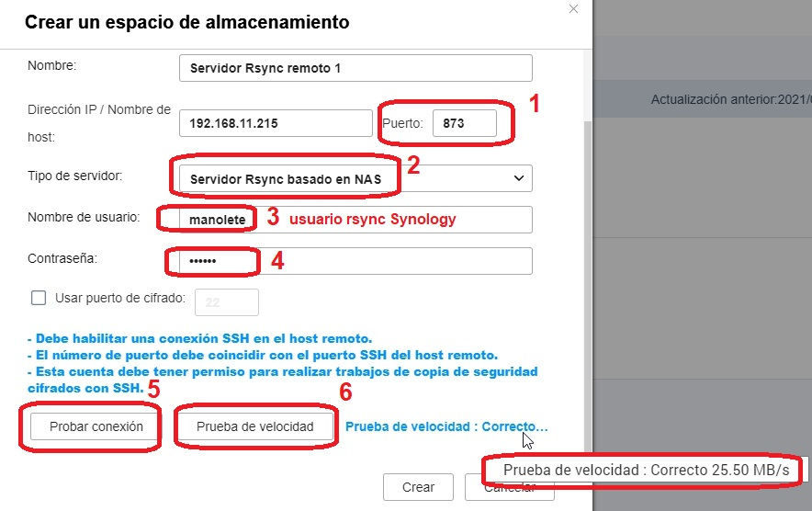Run the Prueba de velocidad button
This screenshot has width=812, height=511.
tap(254, 426)
